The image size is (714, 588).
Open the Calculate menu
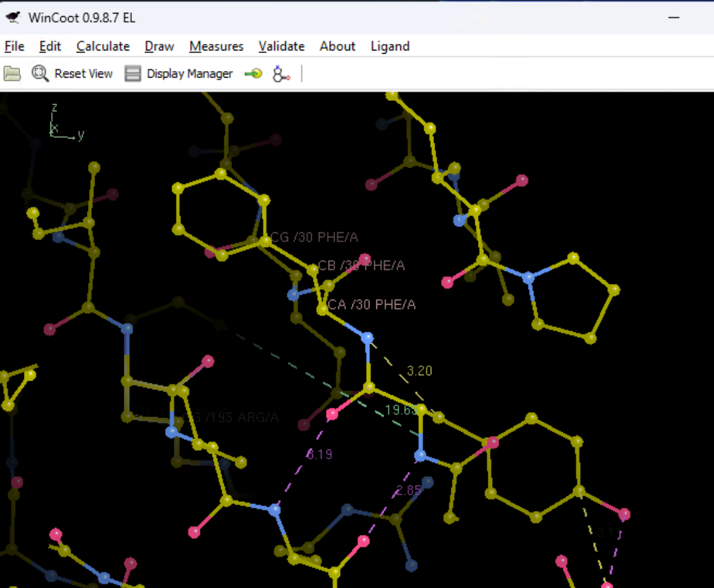click(x=102, y=46)
